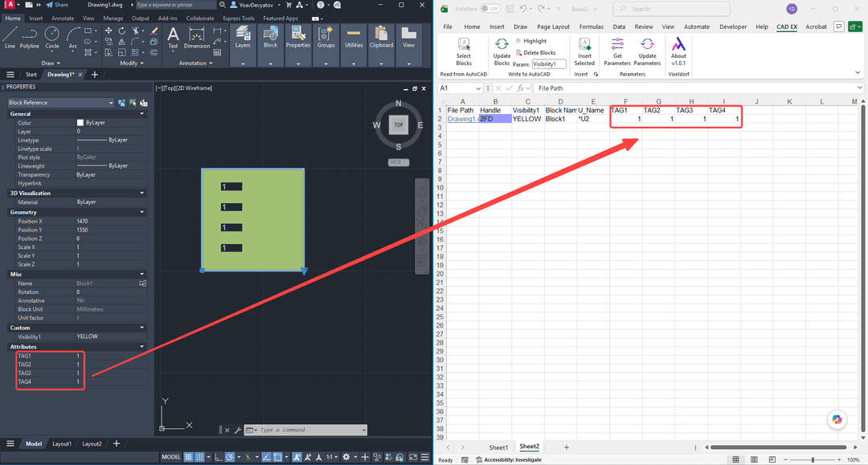The width and height of the screenshot is (868, 465).
Task: Collapse the Custom properties section
Action: (x=141, y=328)
